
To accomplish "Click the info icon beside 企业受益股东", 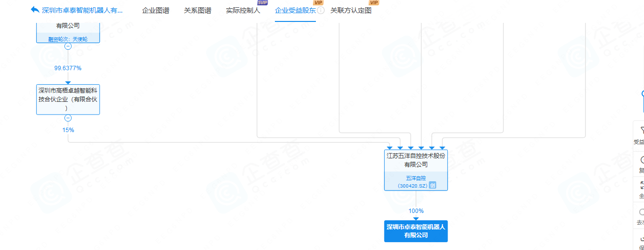I will [x=321, y=10].
